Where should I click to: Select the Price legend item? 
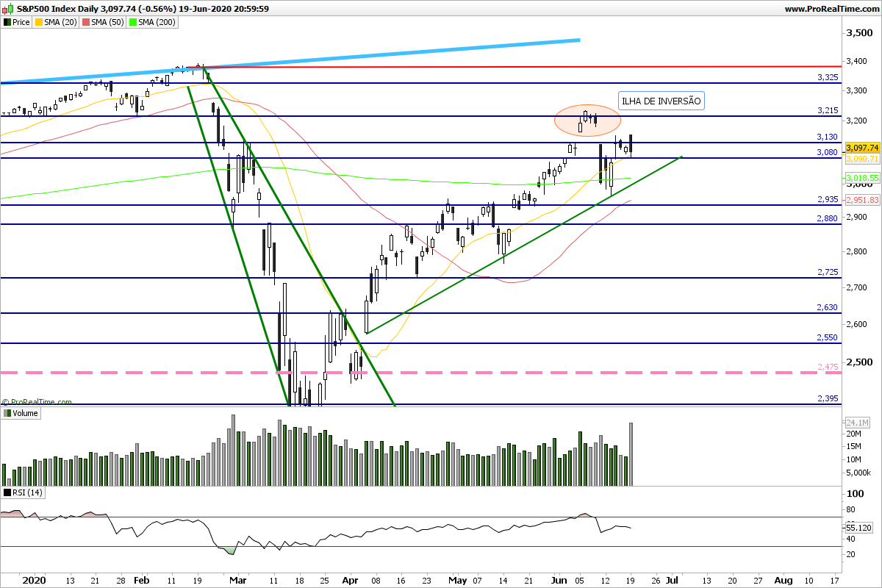point(17,22)
